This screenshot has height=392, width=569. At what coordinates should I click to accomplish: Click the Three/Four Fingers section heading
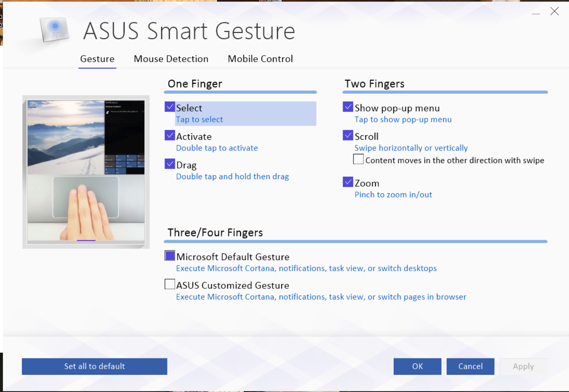215,233
